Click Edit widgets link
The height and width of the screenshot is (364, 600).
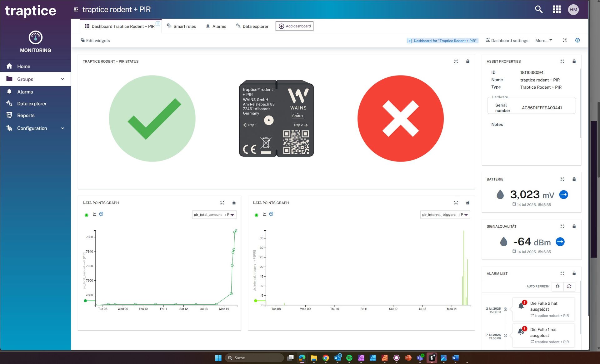95,41
